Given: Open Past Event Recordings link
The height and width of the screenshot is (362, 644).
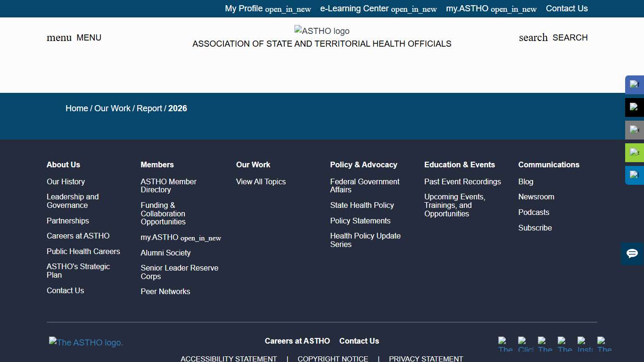Looking at the screenshot, I should pyautogui.click(x=462, y=182).
